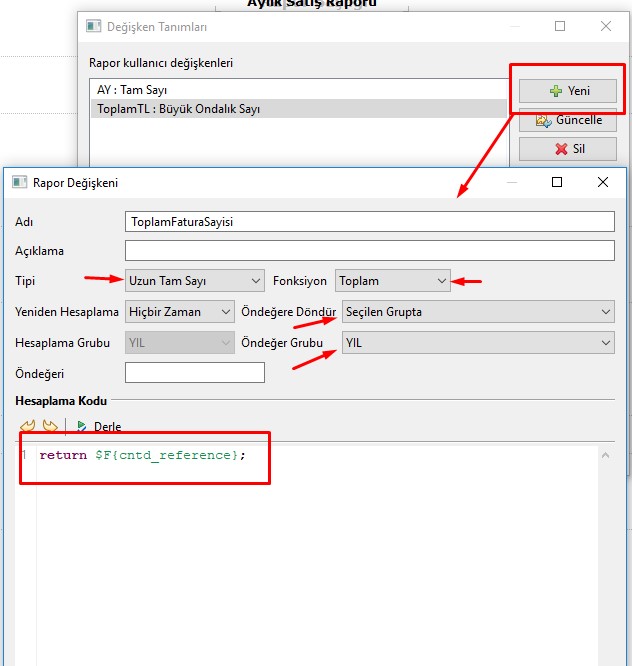Open the Öndeğer Grubu dropdown showing YIL
Viewport: 632px width, 666px height.
click(477, 343)
